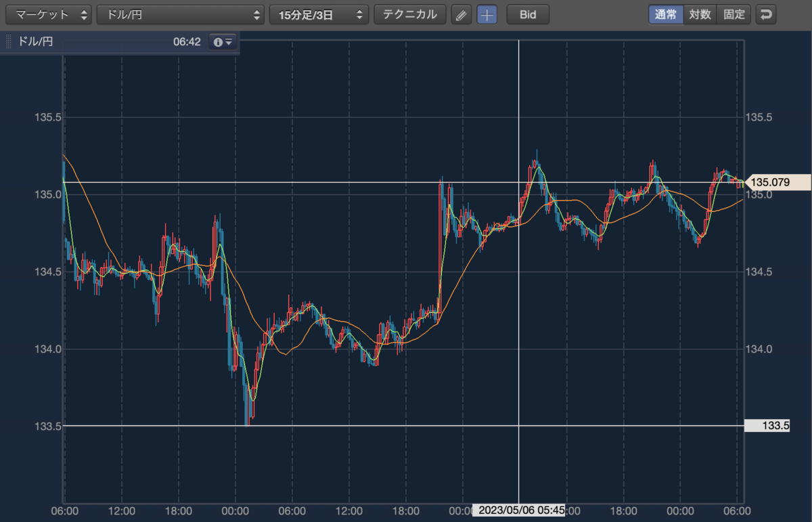Switch to 対数 logarithmic scale
812x522 pixels.
tap(700, 14)
